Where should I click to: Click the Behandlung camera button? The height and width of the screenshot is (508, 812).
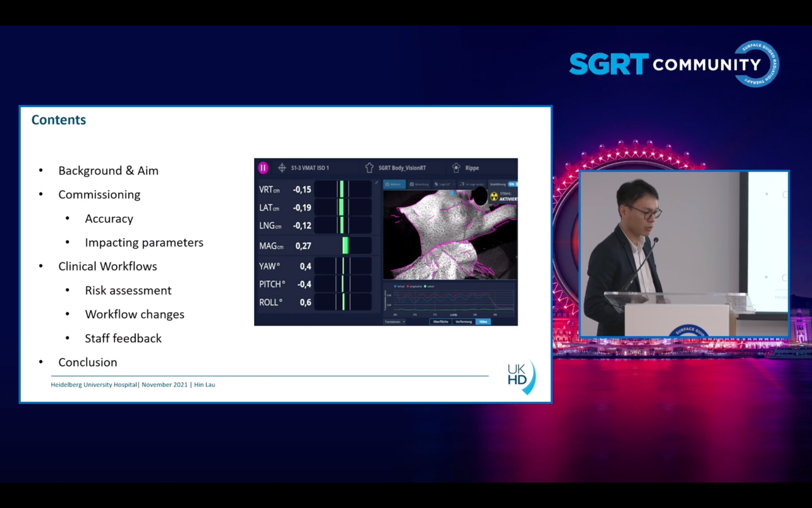[419, 184]
